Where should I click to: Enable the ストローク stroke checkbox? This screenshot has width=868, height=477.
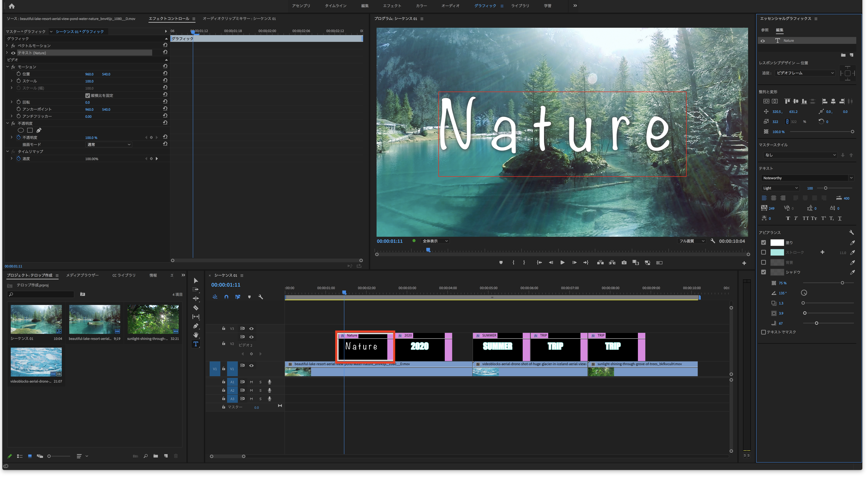pos(764,253)
